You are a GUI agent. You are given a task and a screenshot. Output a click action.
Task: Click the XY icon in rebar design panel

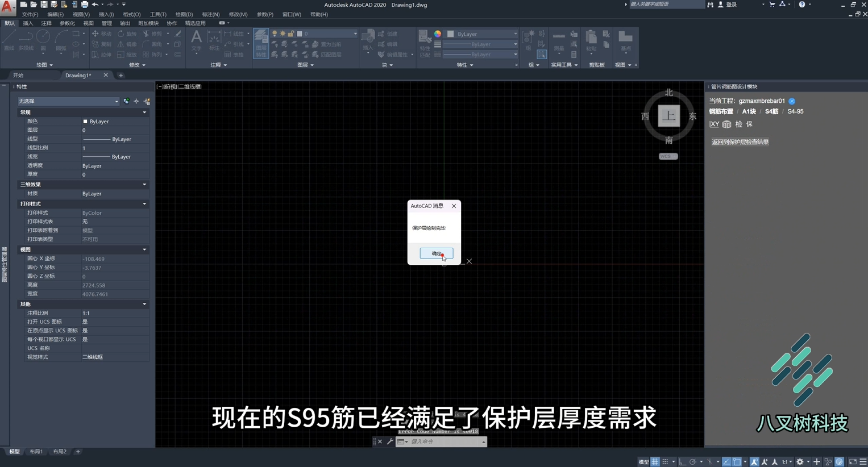(715, 124)
